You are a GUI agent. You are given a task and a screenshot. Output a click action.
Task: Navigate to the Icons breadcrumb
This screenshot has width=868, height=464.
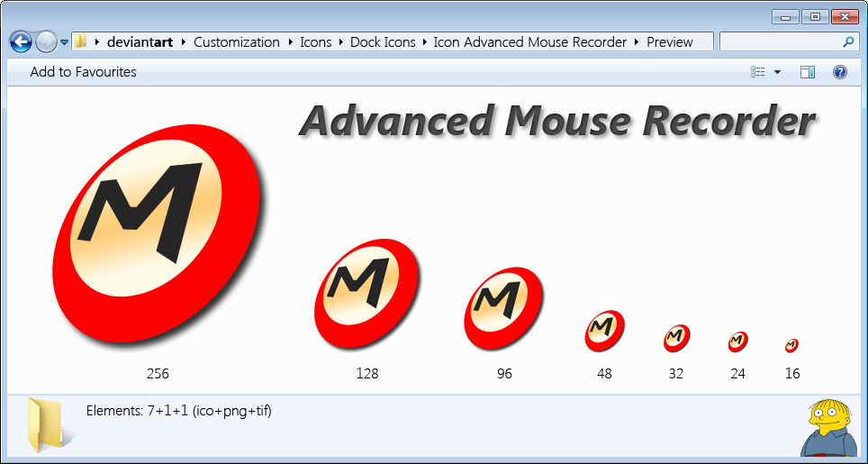click(315, 42)
